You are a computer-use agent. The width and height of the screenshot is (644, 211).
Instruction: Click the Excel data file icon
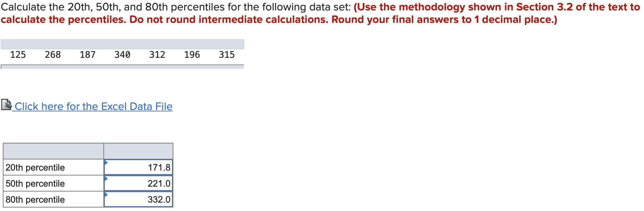click(6, 104)
